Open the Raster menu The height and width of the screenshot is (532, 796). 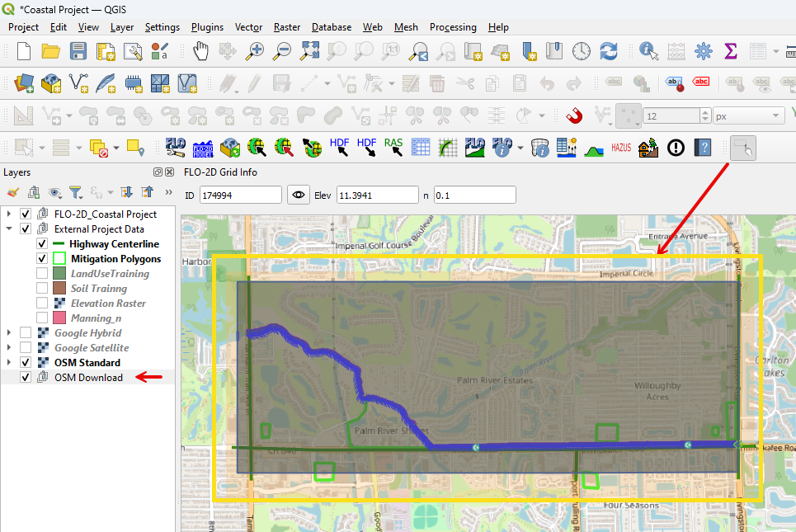(287, 27)
